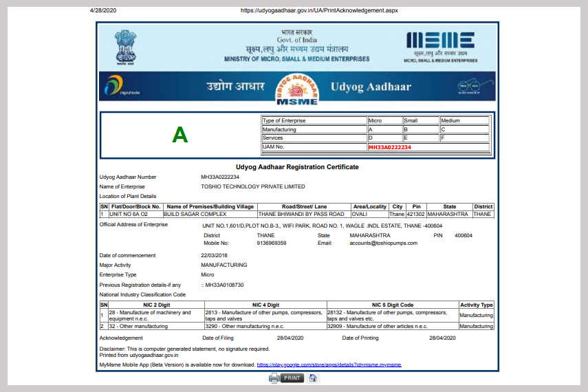The width and height of the screenshot is (588, 392).
Task: Click cell 32909 - Manufacture of other articles
Action: (x=393, y=327)
